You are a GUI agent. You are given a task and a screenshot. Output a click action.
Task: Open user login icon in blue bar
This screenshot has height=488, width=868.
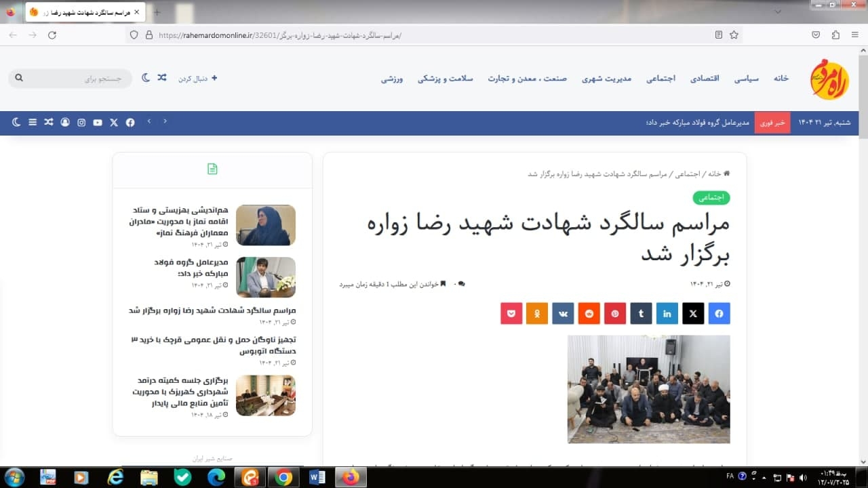click(x=65, y=122)
